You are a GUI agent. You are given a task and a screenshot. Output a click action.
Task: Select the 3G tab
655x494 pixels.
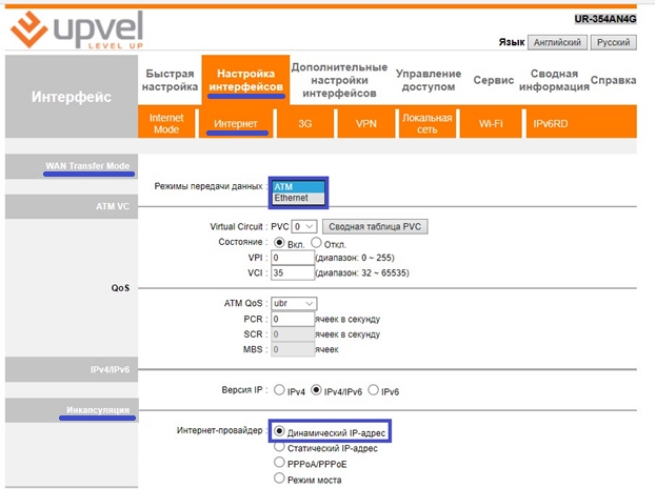click(305, 124)
